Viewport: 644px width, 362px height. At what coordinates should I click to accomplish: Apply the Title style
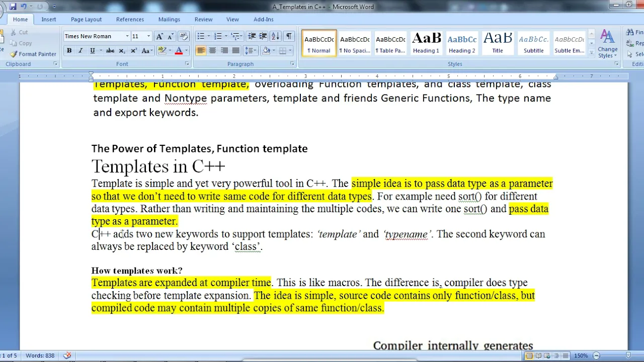coord(498,43)
